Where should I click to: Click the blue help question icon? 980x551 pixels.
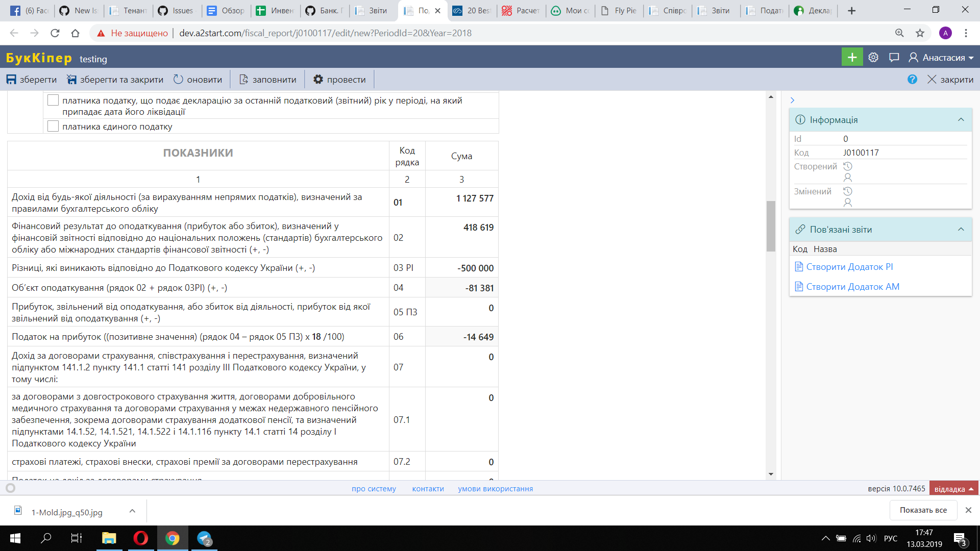point(912,79)
